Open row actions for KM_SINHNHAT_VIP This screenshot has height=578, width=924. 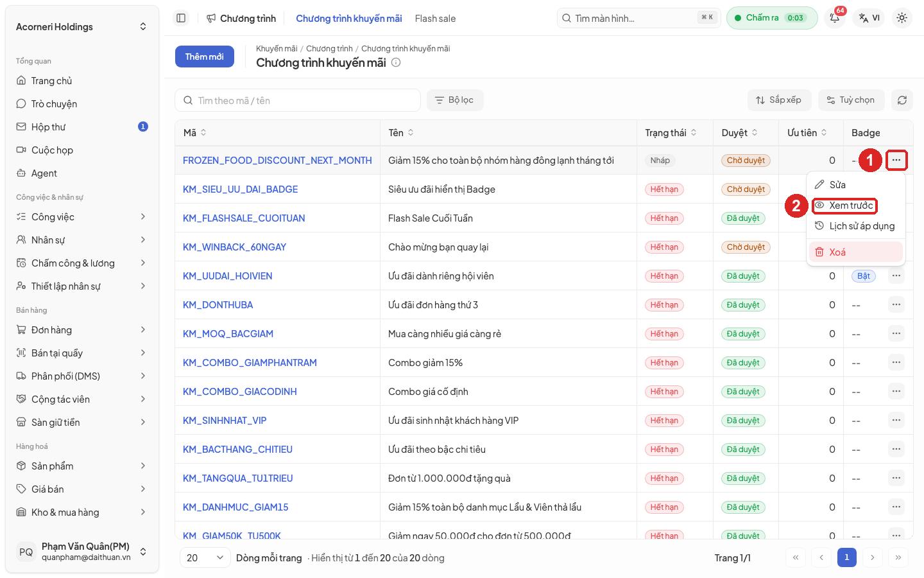(896, 420)
